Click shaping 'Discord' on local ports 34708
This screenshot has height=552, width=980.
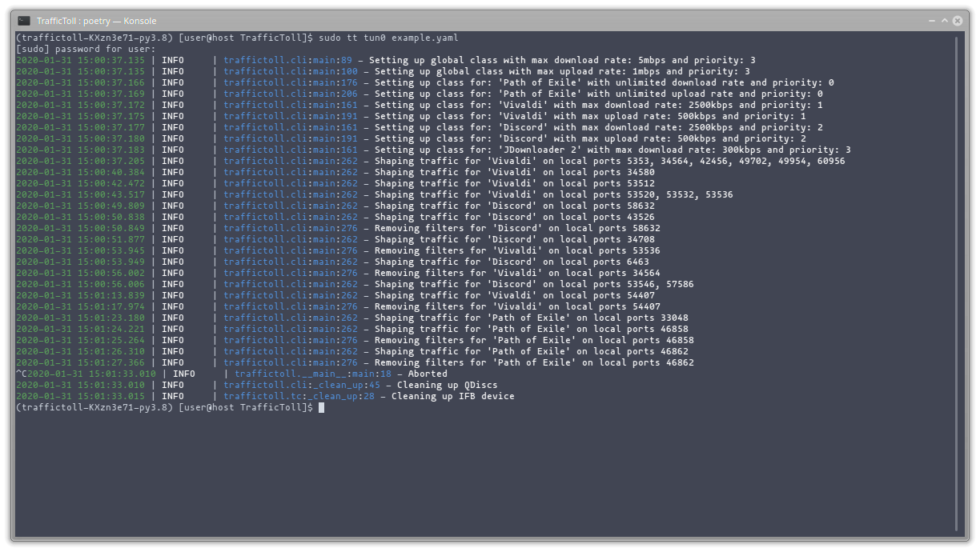pos(335,239)
